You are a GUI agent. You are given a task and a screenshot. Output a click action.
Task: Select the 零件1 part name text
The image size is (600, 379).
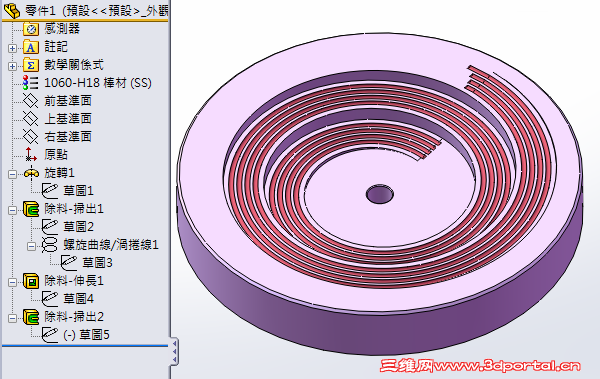click(x=41, y=11)
